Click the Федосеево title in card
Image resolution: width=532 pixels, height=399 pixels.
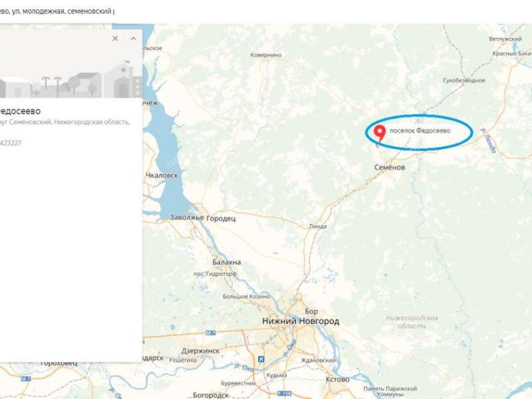[x=20, y=111]
